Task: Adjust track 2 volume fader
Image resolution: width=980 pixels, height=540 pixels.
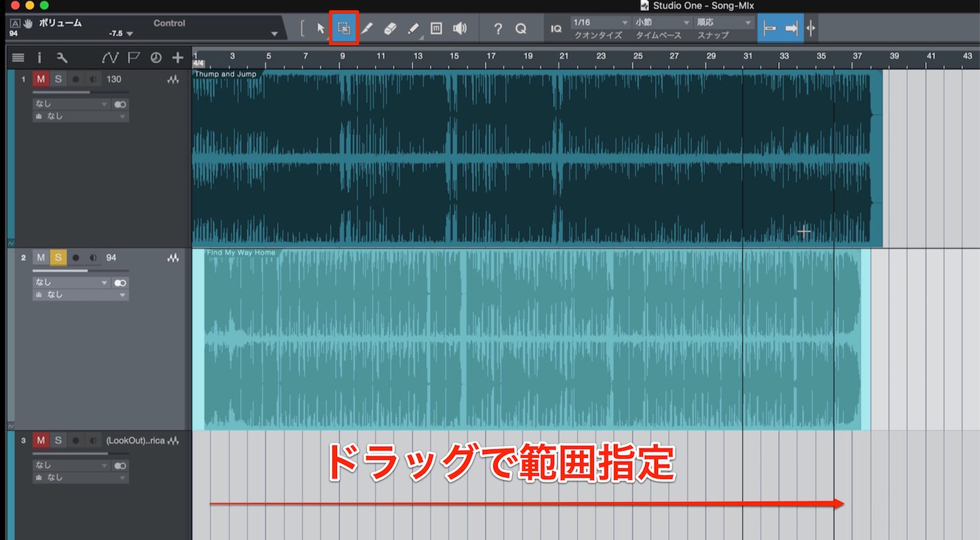Action: (x=81, y=271)
